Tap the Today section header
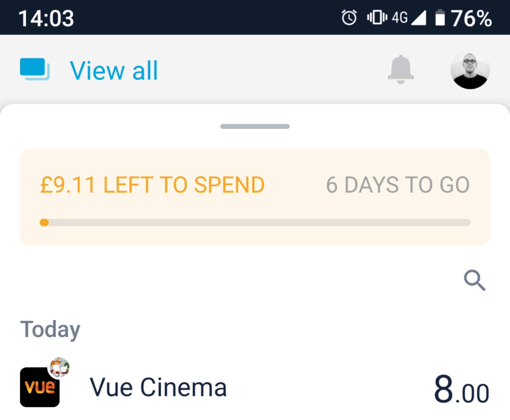 click(x=50, y=329)
